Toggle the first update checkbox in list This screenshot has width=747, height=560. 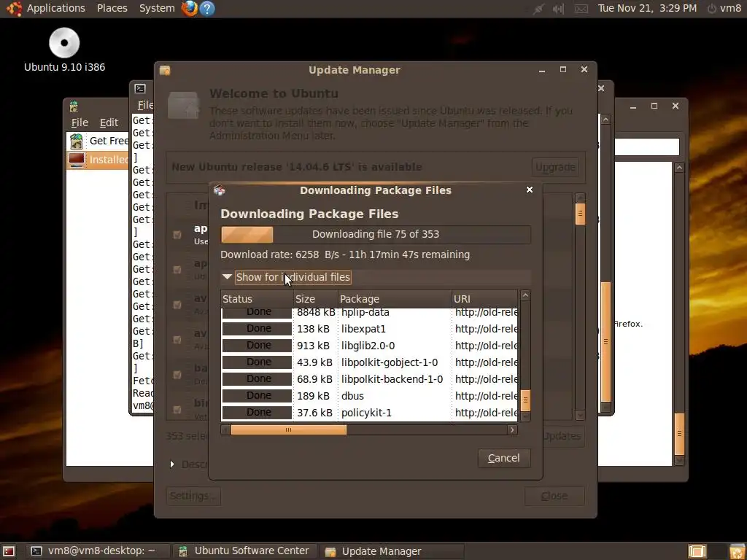[177, 235]
